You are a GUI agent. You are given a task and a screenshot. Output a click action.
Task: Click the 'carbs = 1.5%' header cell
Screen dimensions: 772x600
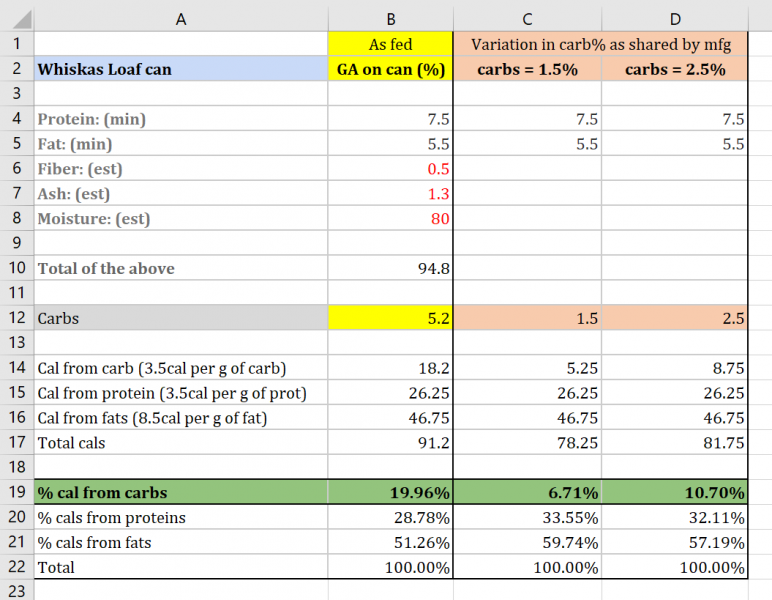(x=527, y=69)
